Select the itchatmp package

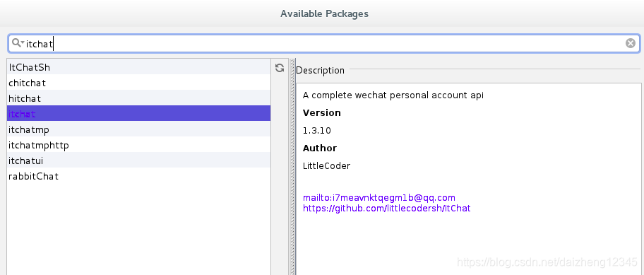pyautogui.click(x=139, y=129)
